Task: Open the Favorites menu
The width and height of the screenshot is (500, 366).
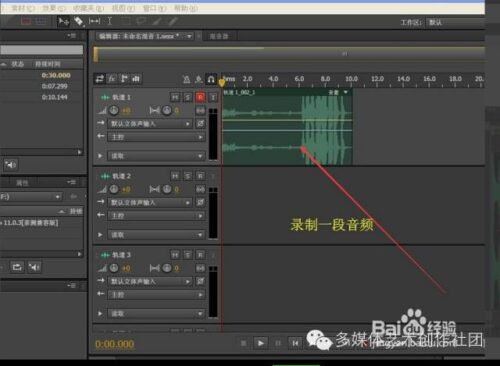Action: (x=88, y=8)
